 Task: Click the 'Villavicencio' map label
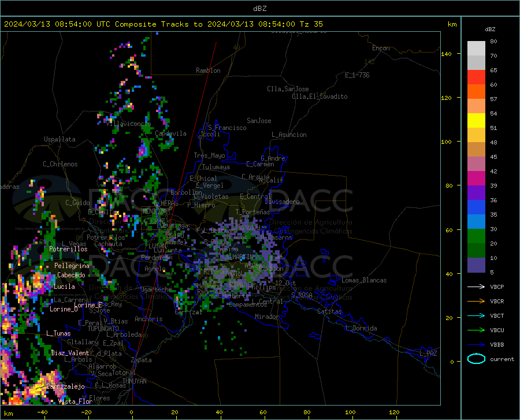[x=129, y=124]
